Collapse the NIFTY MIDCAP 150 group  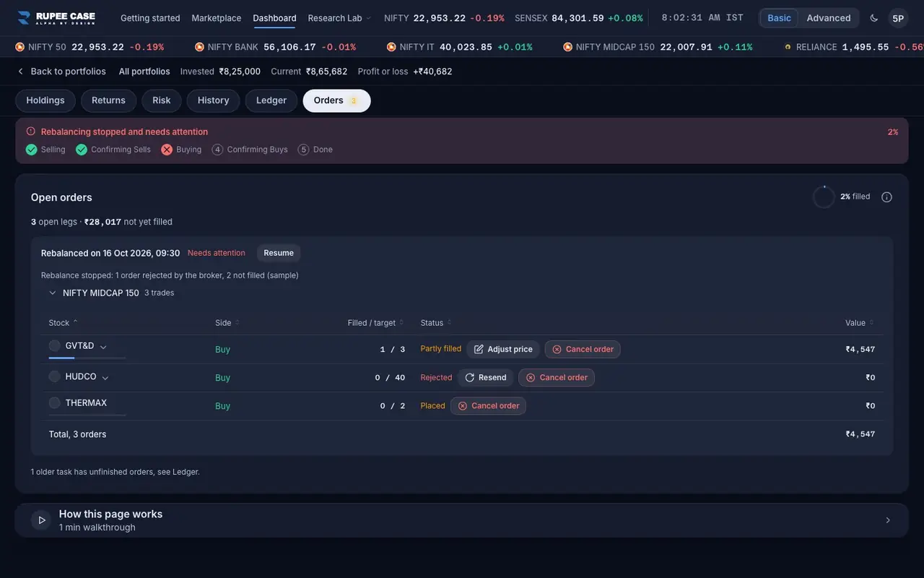coord(53,293)
